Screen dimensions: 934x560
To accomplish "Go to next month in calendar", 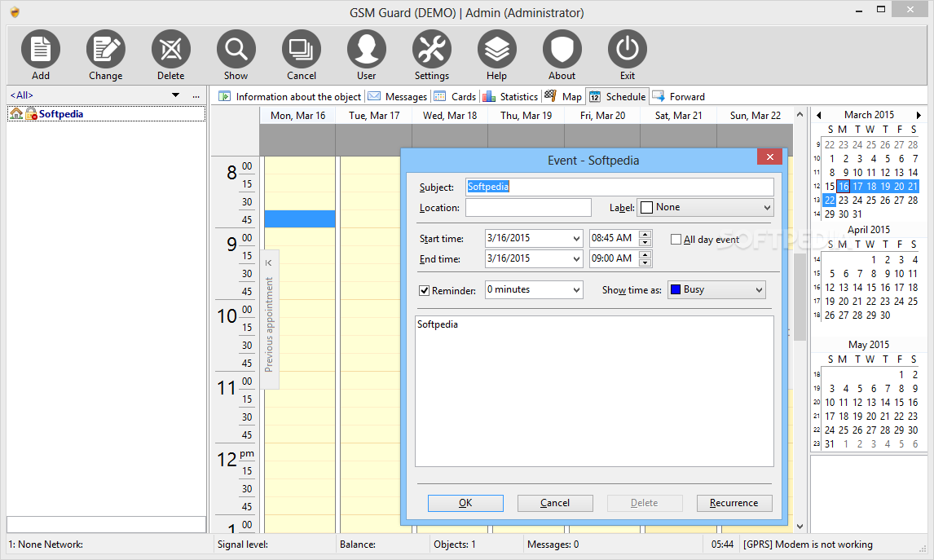I will pos(919,115).
